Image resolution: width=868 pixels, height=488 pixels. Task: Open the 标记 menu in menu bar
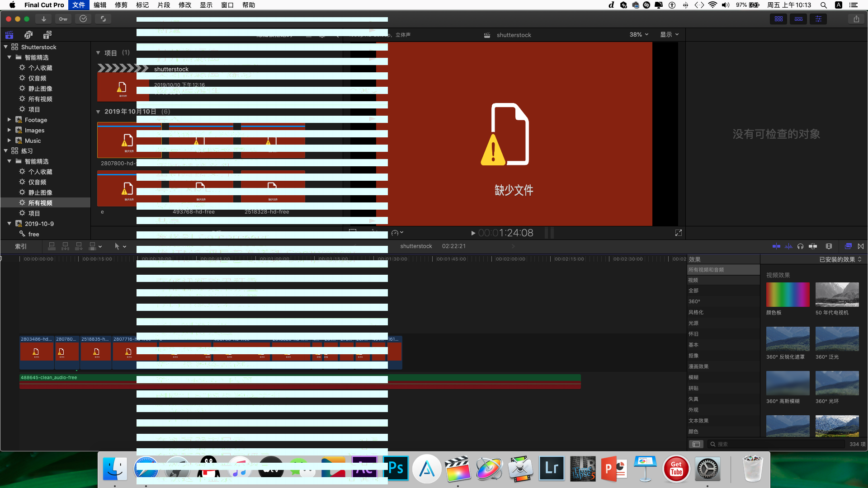[142, 5]
